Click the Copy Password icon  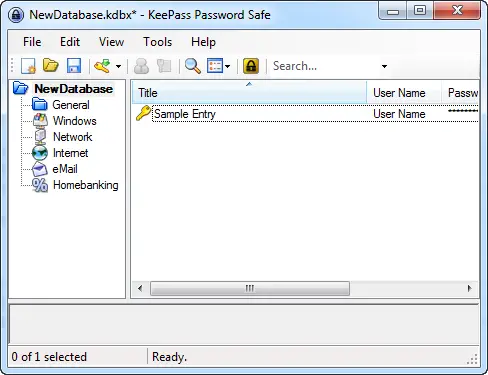(164, 66)
